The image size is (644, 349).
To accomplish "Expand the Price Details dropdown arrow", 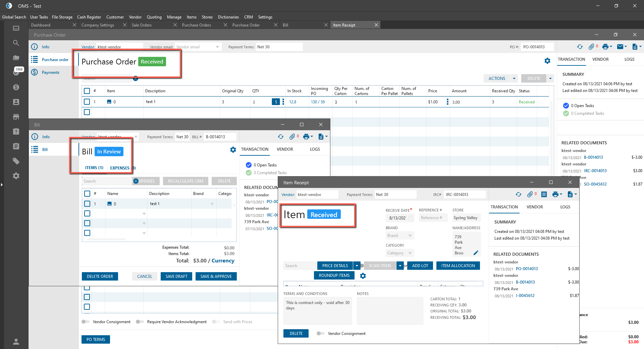I will click(357, 266).
